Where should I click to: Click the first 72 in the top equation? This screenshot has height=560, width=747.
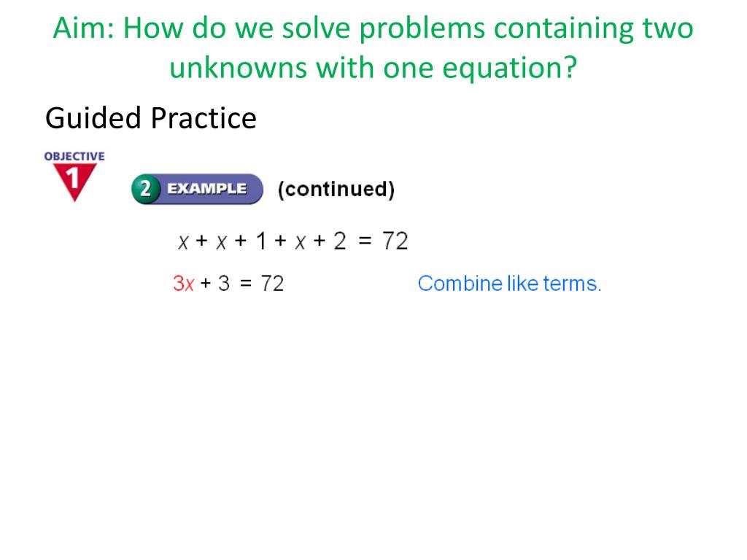pos(395,241)
